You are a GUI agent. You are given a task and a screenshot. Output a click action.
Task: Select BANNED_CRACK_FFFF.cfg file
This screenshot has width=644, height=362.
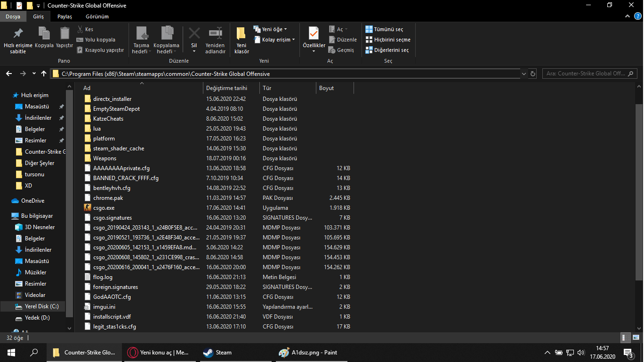pos(126,178)
